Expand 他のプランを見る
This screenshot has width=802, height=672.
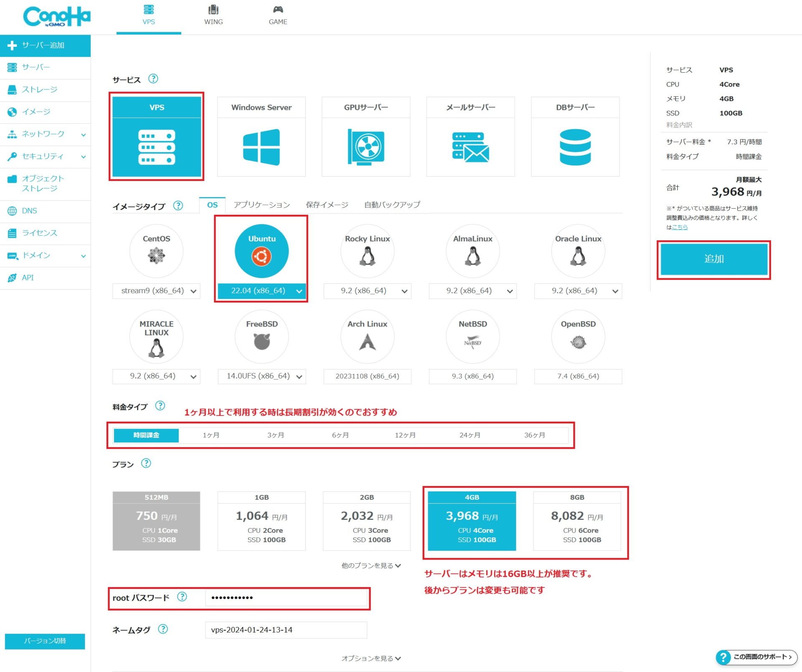(x=371, y=565)
